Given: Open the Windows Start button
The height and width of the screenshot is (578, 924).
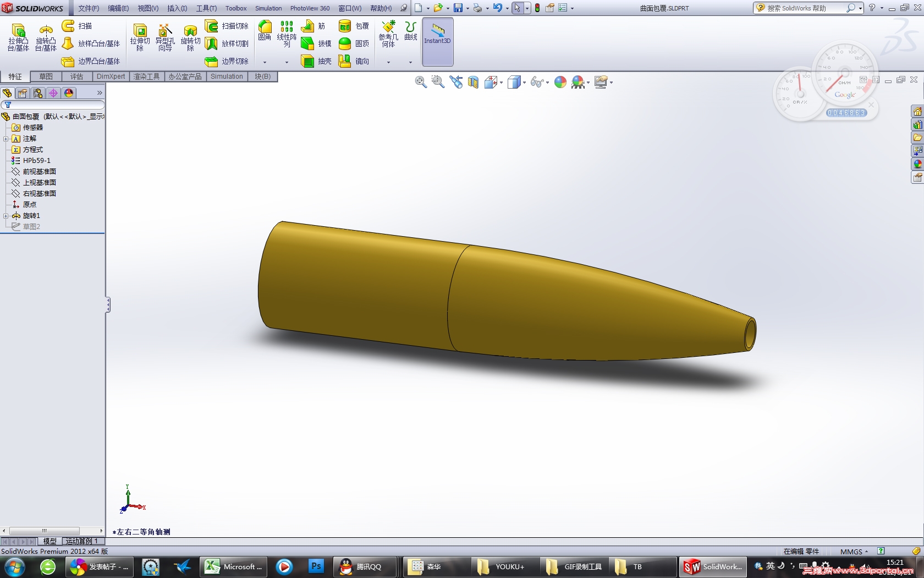Looking at the screenshot, I should 14,566.
